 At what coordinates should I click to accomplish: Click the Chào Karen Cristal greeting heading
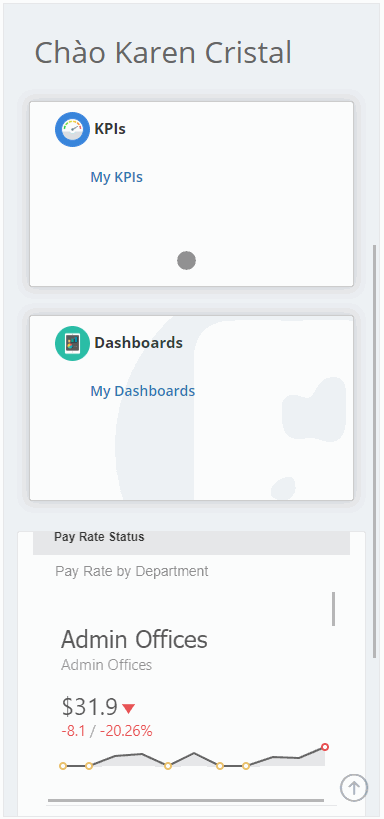tap(163, 53)
